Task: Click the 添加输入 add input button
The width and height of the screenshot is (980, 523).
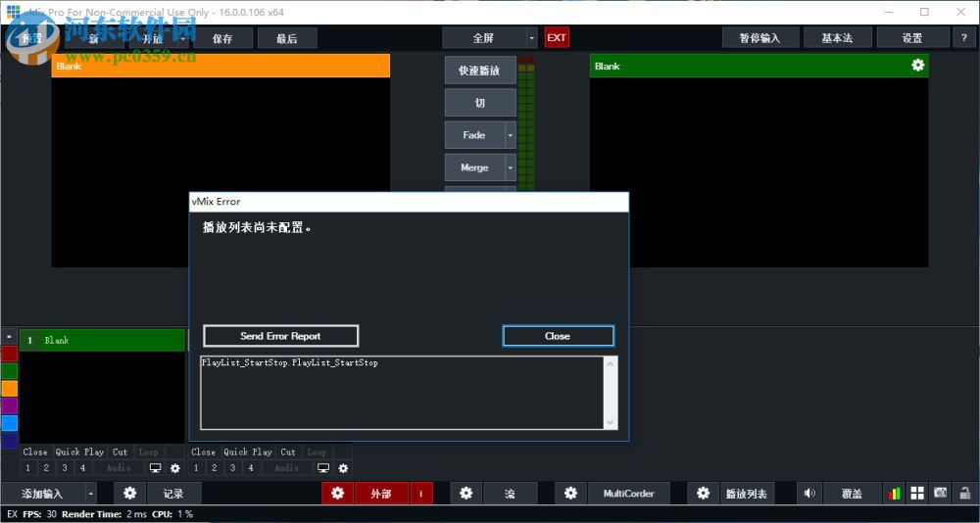Action: coord(42,493)
